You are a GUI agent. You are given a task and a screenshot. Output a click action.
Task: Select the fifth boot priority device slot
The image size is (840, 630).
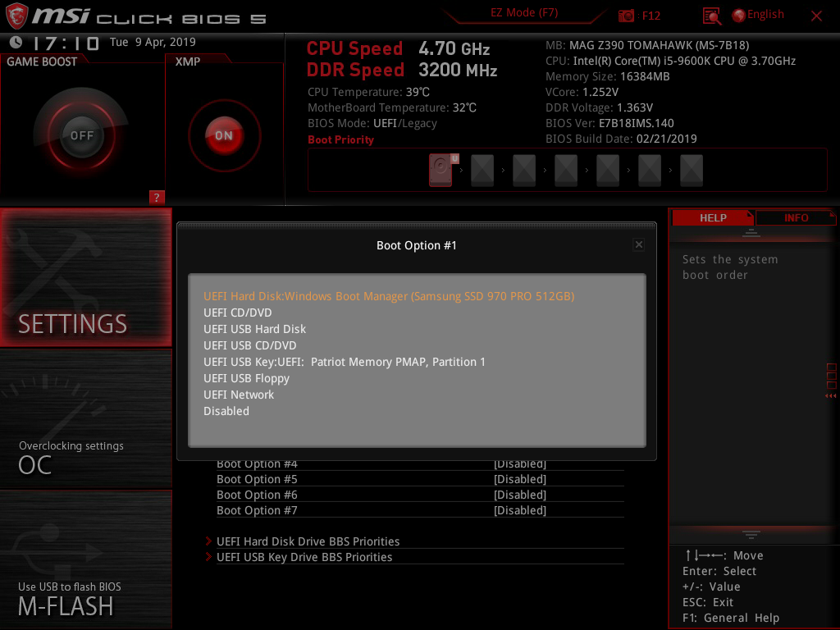click(608, 171)
